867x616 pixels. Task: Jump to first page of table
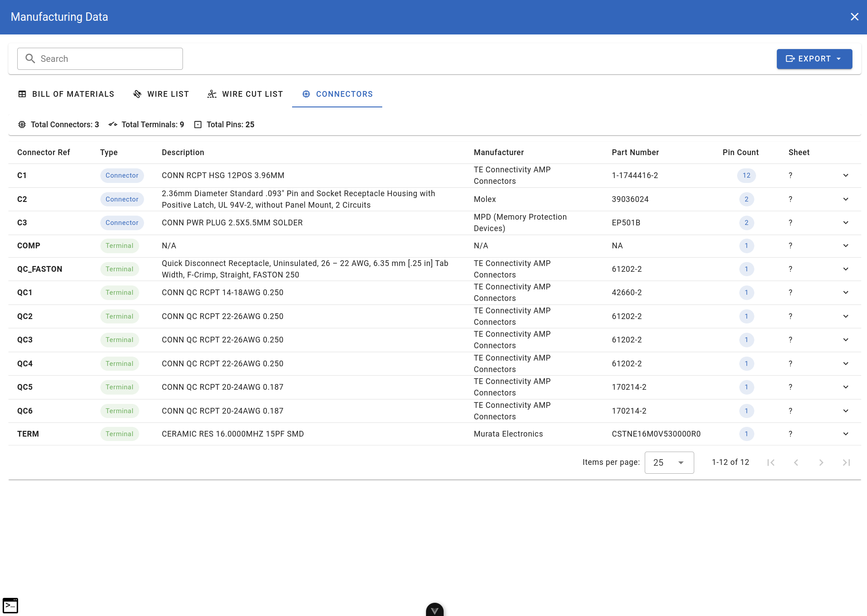[771, 462]
